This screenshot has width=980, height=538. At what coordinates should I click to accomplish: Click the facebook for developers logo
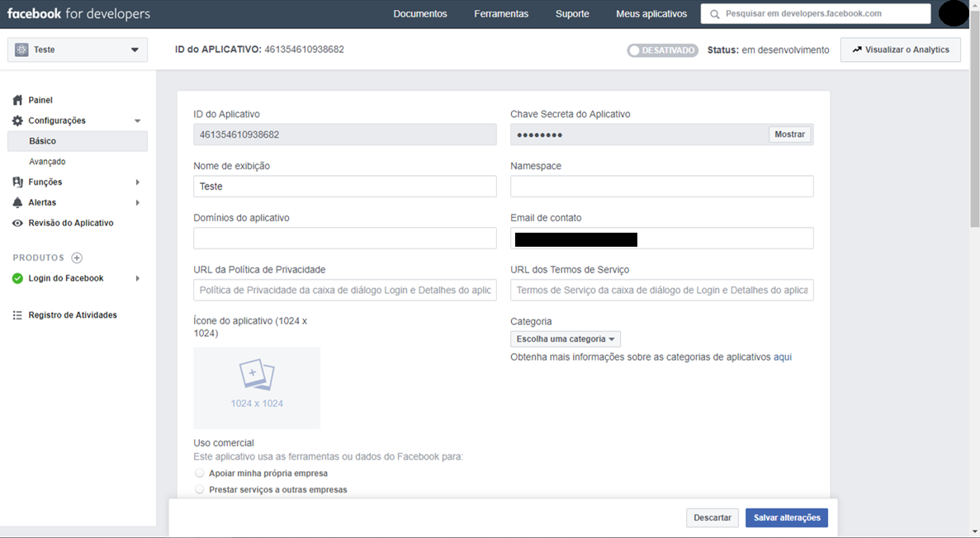78,13
